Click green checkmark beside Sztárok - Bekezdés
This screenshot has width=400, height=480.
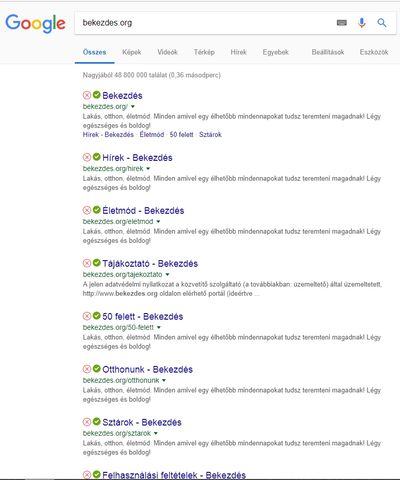(96, 422)
